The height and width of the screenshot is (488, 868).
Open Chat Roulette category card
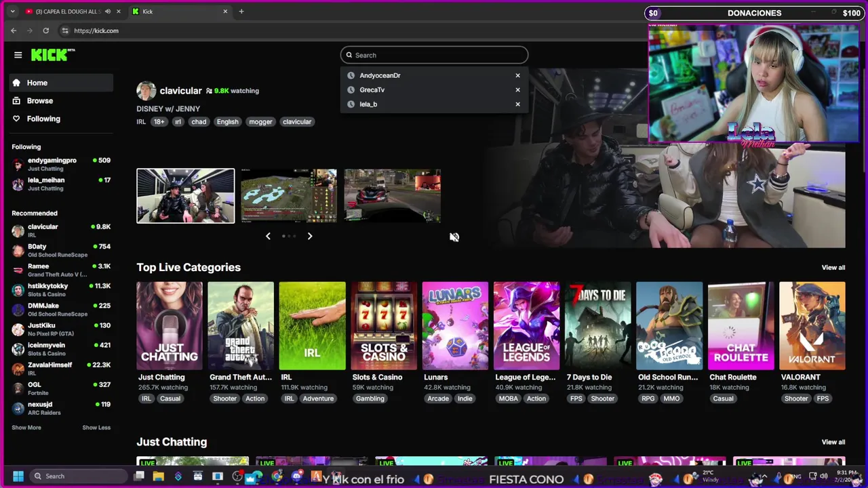741,326
